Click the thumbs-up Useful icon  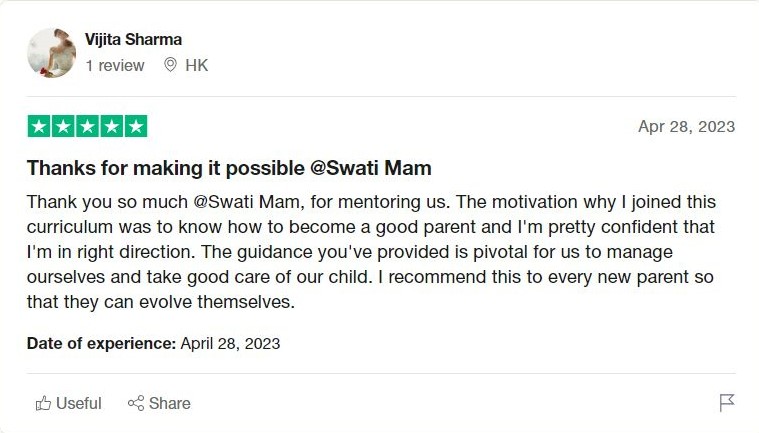pyautogui.click(x=44, y=403)
